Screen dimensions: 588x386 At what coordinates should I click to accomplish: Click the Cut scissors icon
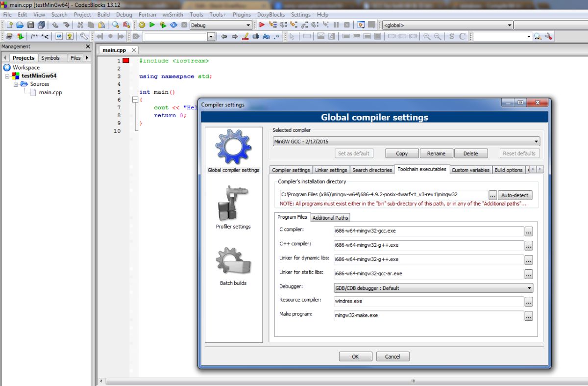coord(80,25)
